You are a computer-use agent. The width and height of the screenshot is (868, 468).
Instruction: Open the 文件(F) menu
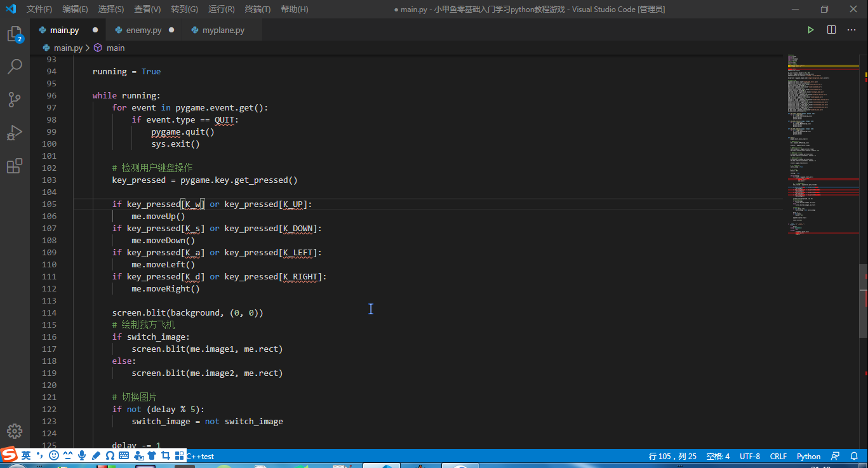39,9
